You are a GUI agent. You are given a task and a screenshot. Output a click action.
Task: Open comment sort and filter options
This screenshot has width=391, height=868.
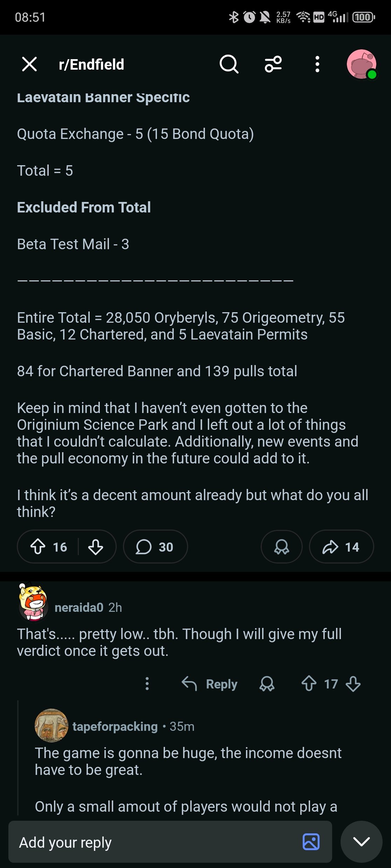pyautogui.click(x=273, y=64)
